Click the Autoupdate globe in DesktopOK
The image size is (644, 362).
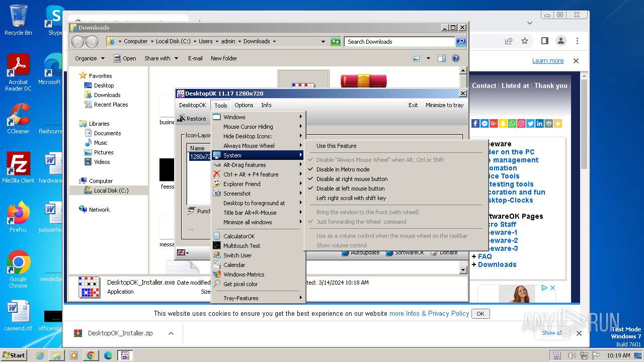[345, 253]
